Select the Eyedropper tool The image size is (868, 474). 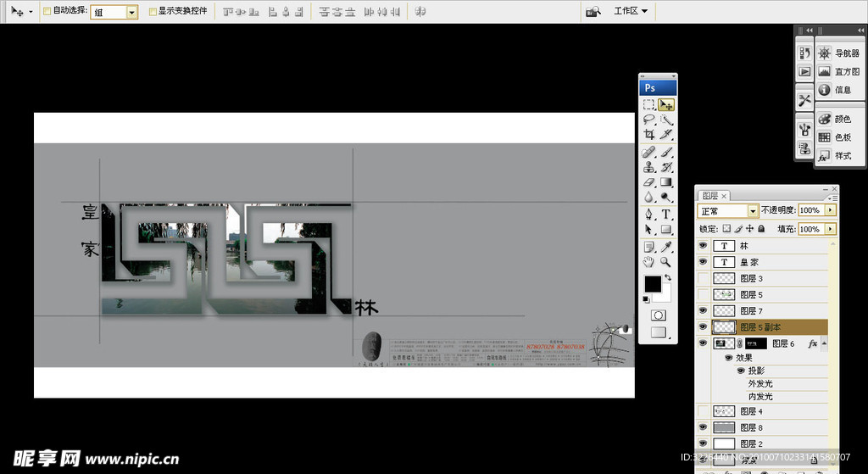point(666,247)
